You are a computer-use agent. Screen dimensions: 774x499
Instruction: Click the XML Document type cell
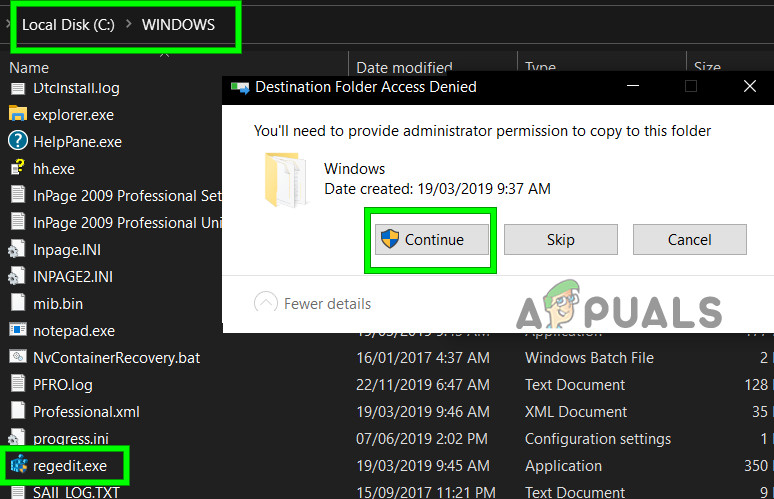[x=576, y=412]
